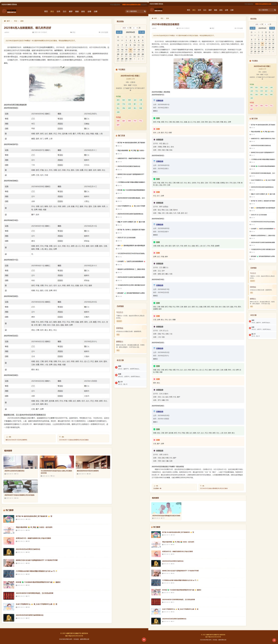
Task: Click the search magnifier icon in left page header
Action: pyautogui.click(x=145, y=11)
